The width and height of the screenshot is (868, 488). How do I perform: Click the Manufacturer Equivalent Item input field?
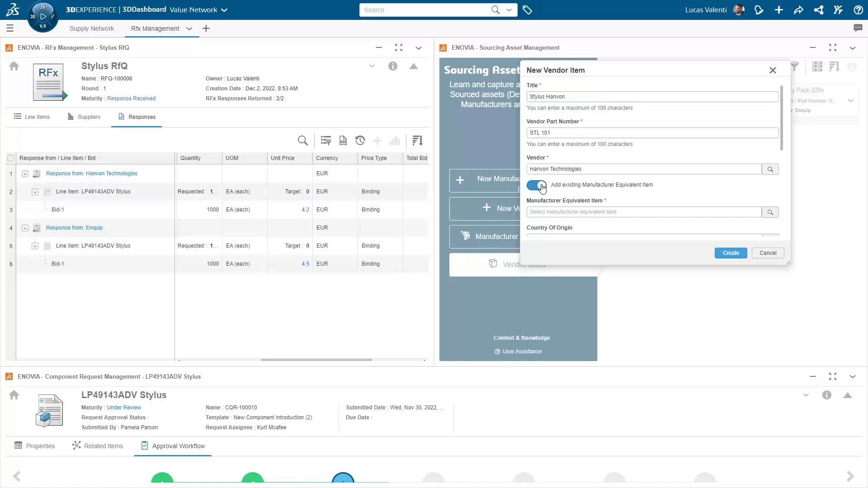click(x=643, y=212)
